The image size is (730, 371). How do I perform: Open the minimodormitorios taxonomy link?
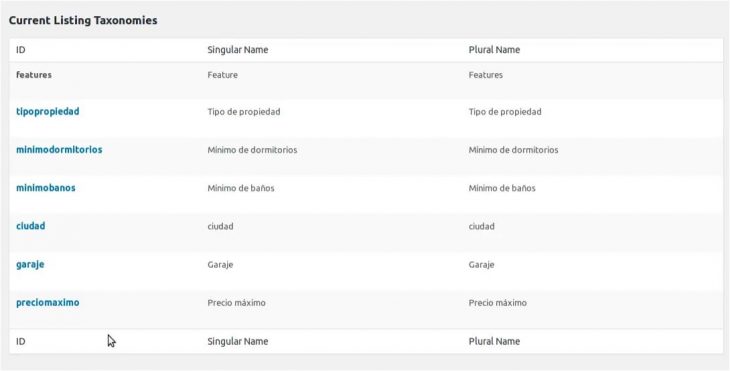59,150
